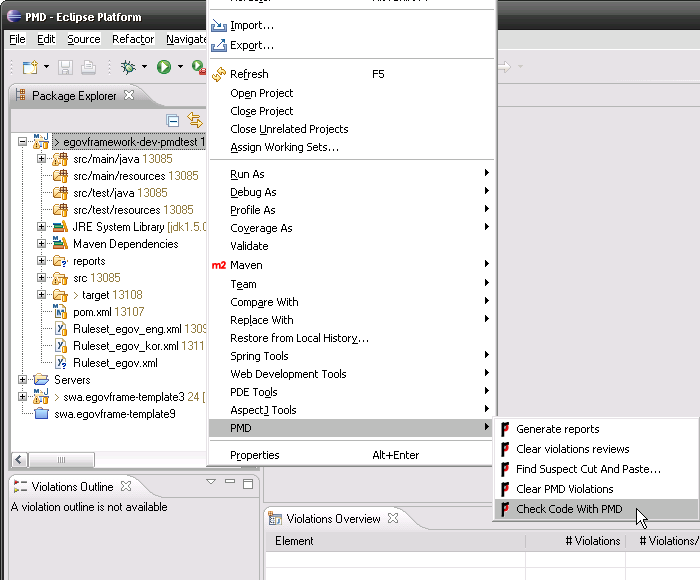Close the Violations Overview tab
The width and height of the screenshot is (700, 580).
click(393, 519)
